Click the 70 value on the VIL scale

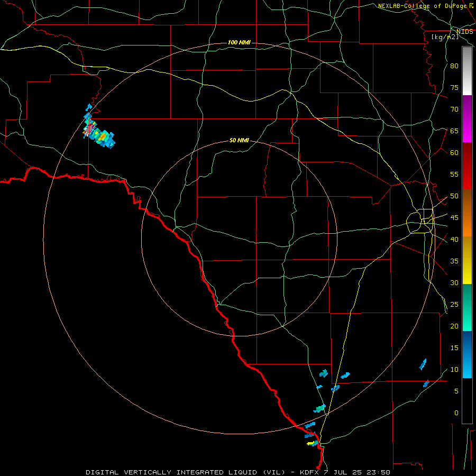tap(454, 109)
